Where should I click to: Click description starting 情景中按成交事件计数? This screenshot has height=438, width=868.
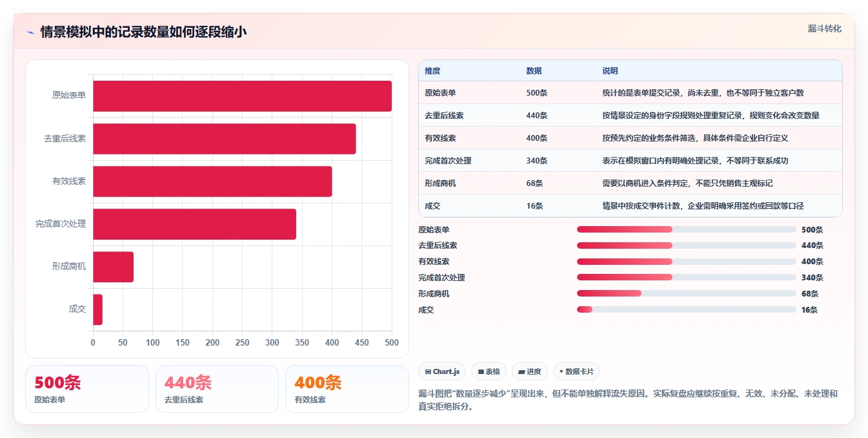point(703,206)
